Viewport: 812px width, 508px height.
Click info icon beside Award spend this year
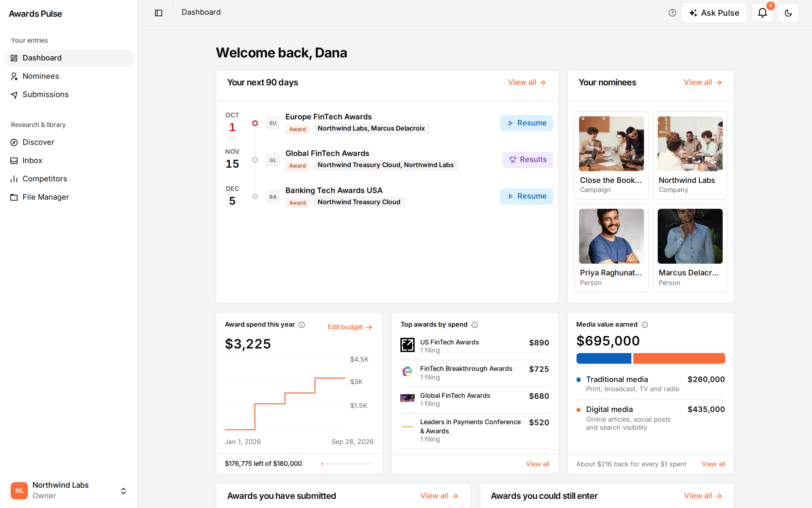pos(302,325)
